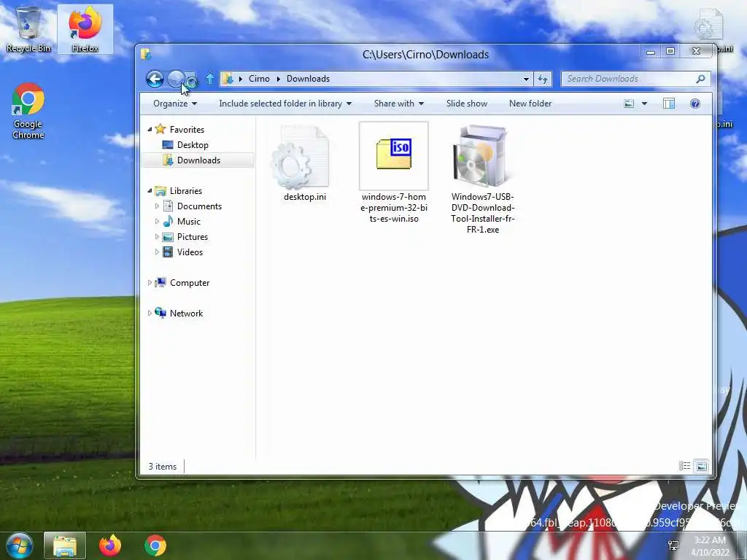
Task: Click the Slide show button
Action: pos(466,104)
